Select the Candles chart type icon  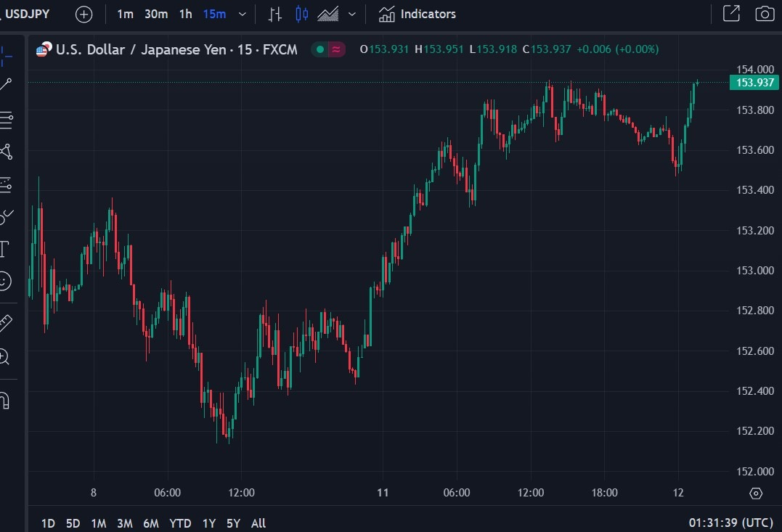(301, 15)
